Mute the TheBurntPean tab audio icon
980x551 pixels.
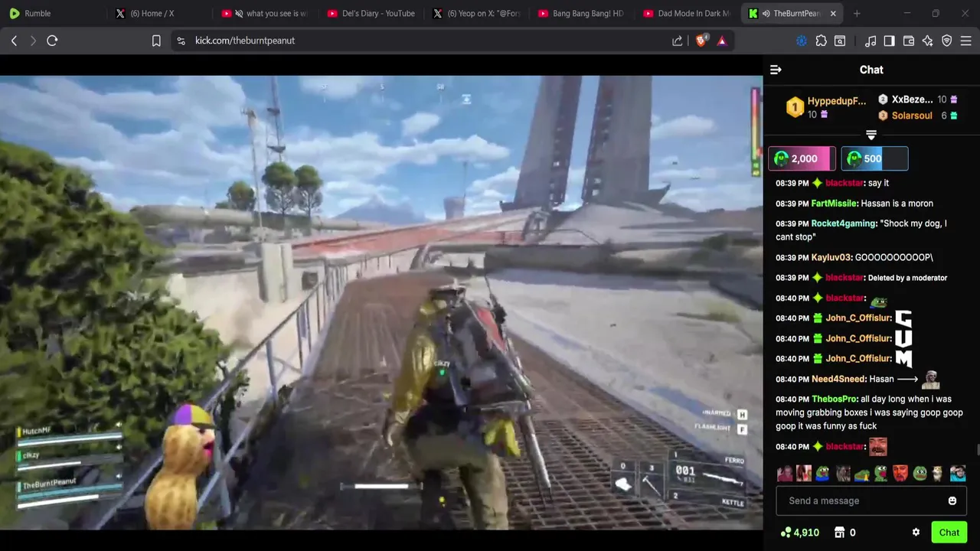click(x=766, y=14)
